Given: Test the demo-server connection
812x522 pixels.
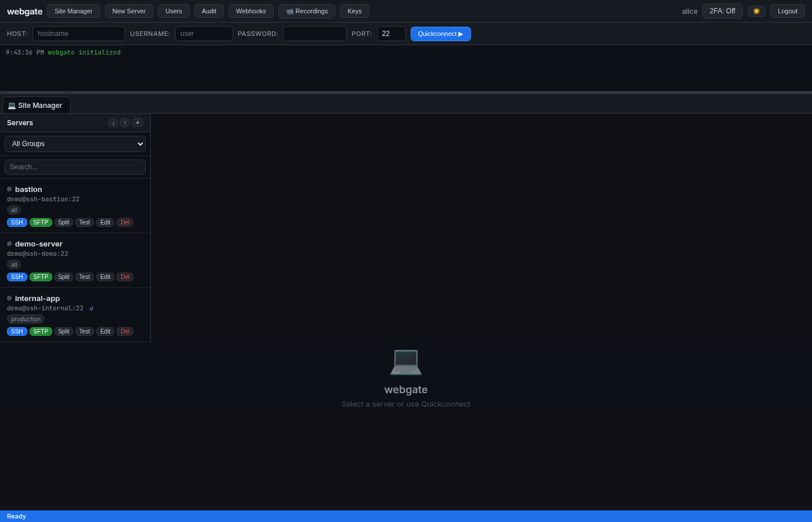Looking at the screenshot, I should tap(85, 277).
